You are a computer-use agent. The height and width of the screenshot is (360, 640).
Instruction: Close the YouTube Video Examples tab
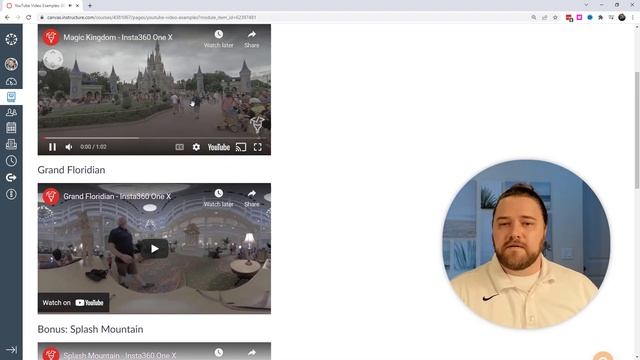[x=77, y=6]
